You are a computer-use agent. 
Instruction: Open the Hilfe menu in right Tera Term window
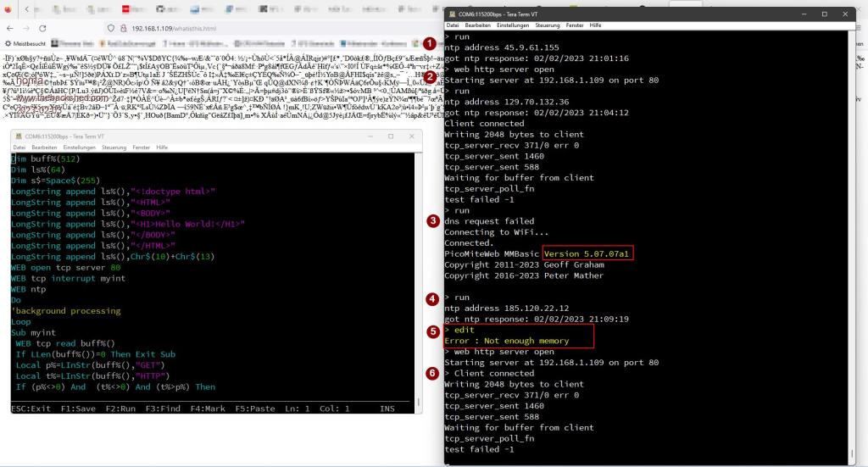(595, 25)
